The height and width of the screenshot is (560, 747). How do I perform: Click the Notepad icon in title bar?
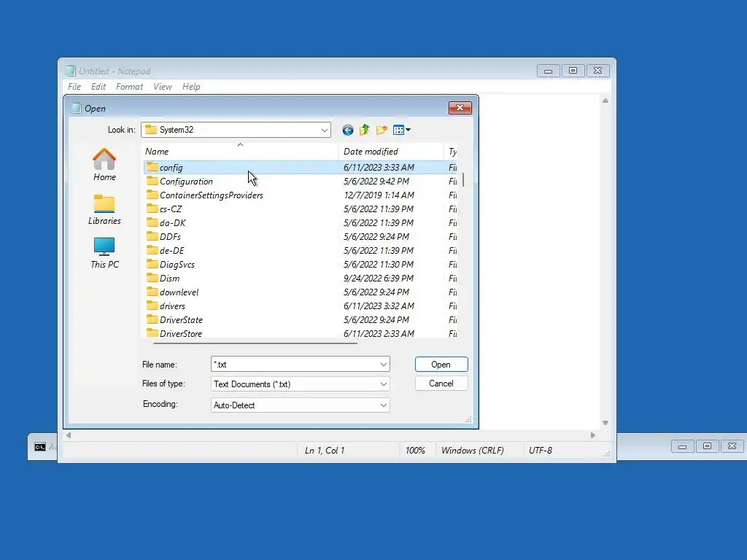pyautogui.click(x=71, y=71)
